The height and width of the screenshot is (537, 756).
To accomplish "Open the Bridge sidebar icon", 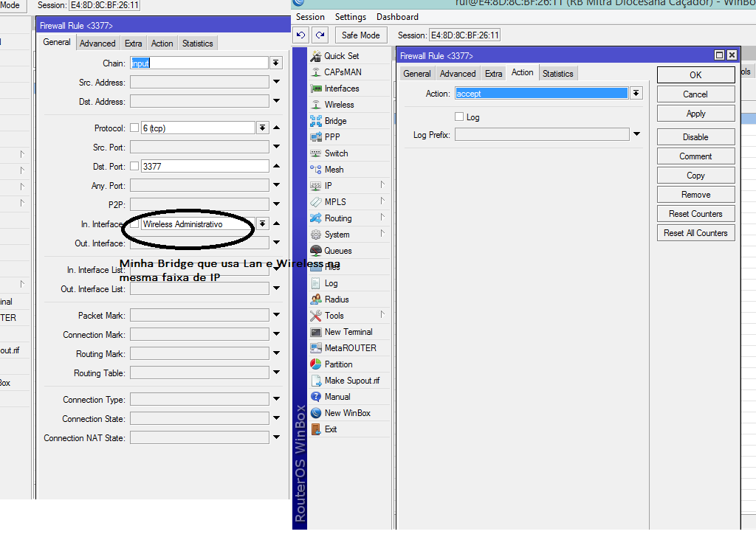I will (x=316, y=121).
